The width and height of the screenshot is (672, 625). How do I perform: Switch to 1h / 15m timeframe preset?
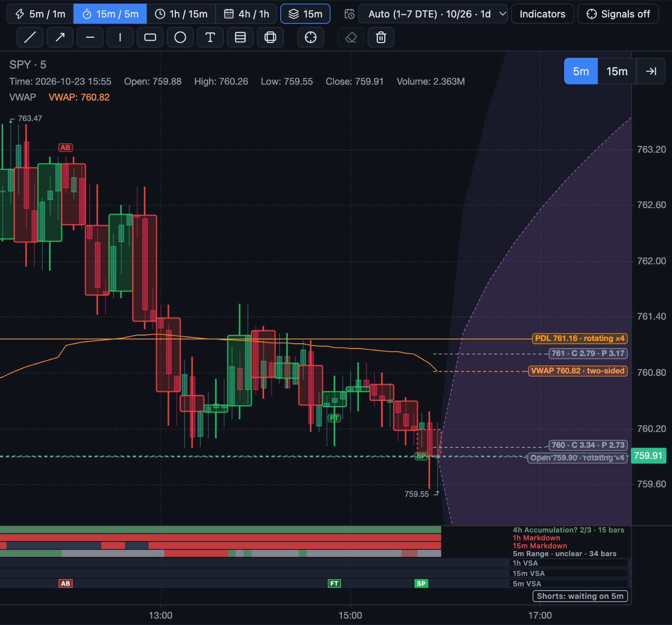pyautogui.click(x=181, y=14)
